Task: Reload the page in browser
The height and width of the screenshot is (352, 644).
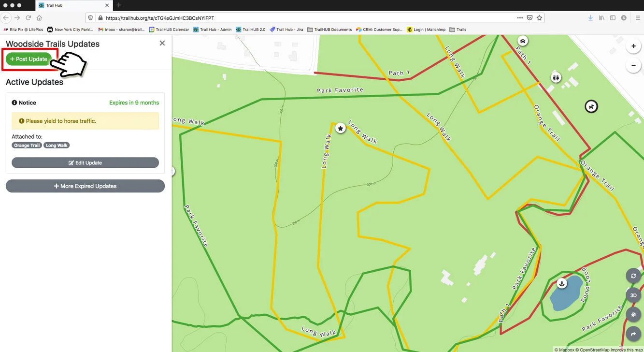Action: 28,18
